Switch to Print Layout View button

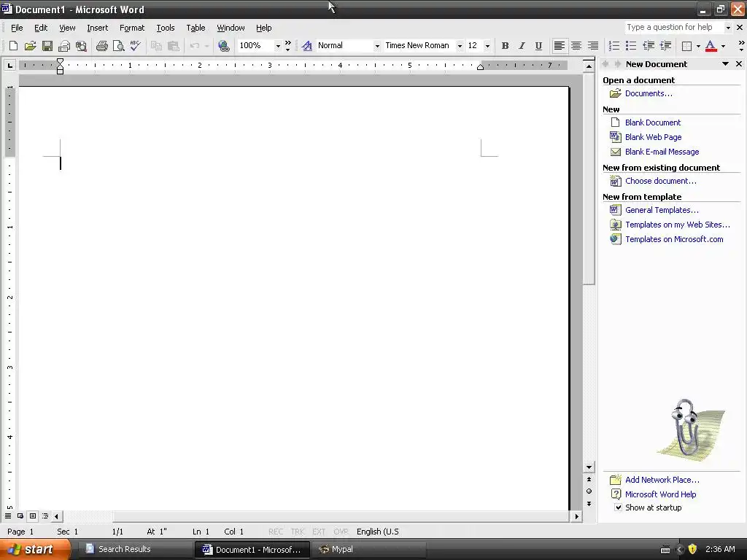click(33, 516)
